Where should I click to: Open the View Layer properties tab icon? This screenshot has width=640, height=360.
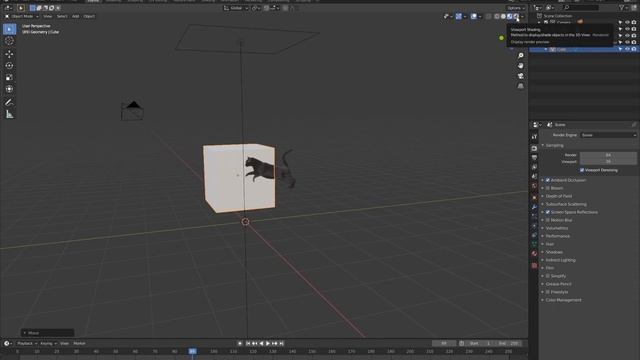pyautogui.click(x=534, y=167)
